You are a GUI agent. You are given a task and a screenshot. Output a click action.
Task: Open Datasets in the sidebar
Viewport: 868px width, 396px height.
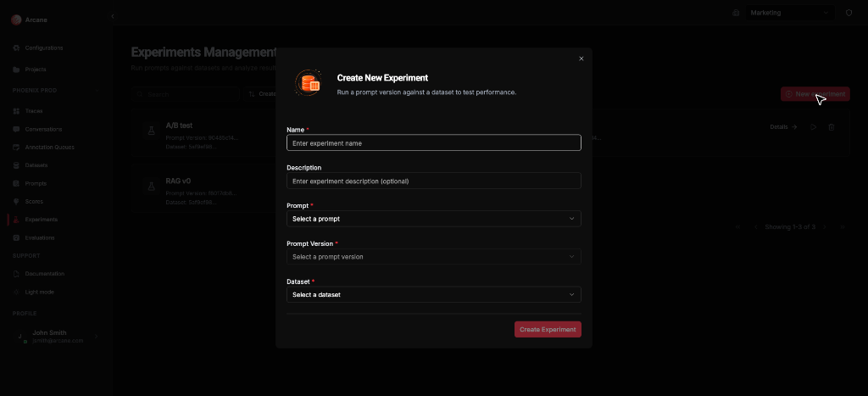pyautogui.click(x=36, y=165)
